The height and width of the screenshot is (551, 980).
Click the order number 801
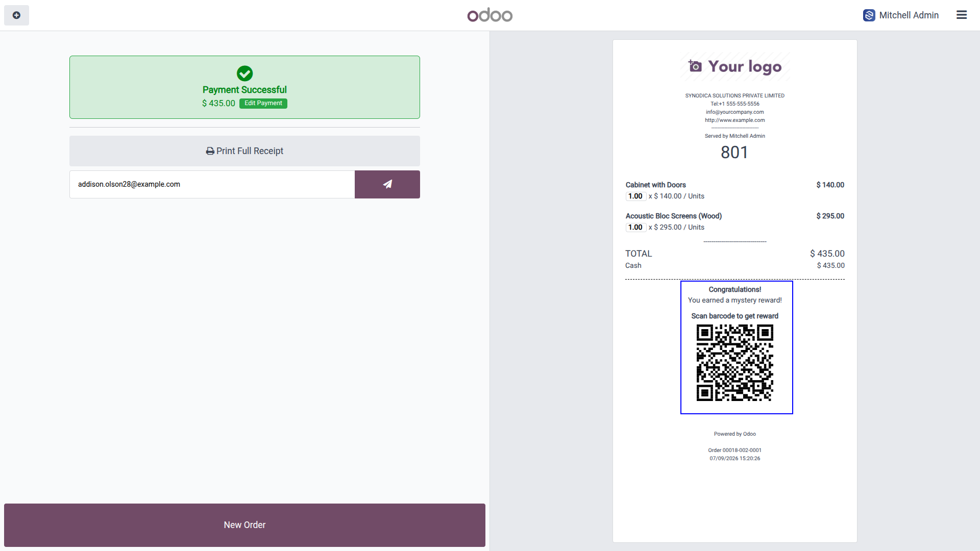[734, 153]
